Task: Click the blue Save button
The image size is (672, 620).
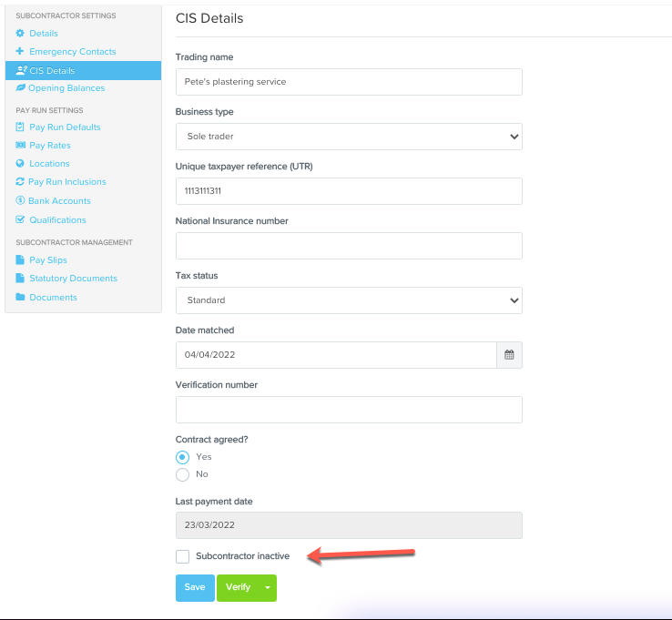Action: tap(195, 588)
